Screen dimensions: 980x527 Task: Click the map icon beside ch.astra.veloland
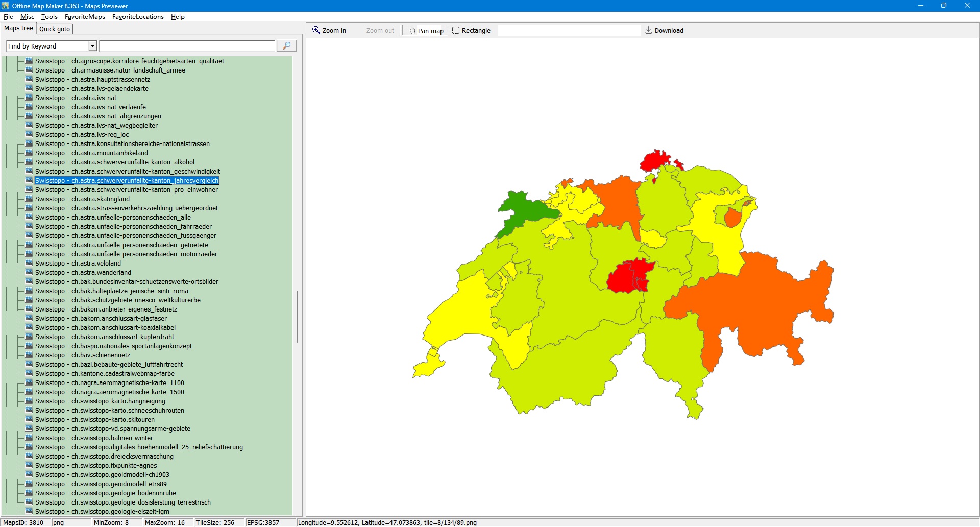tap(29, 263)
